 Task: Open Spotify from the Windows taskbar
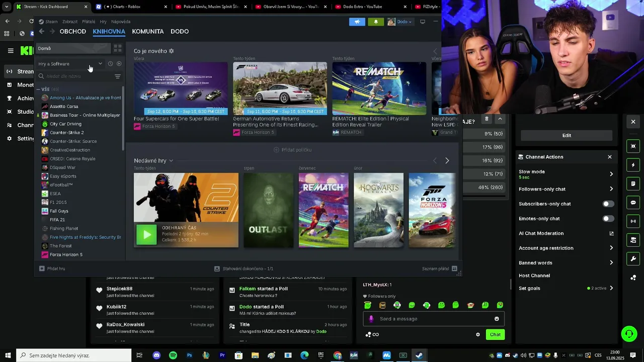(173, 355)
